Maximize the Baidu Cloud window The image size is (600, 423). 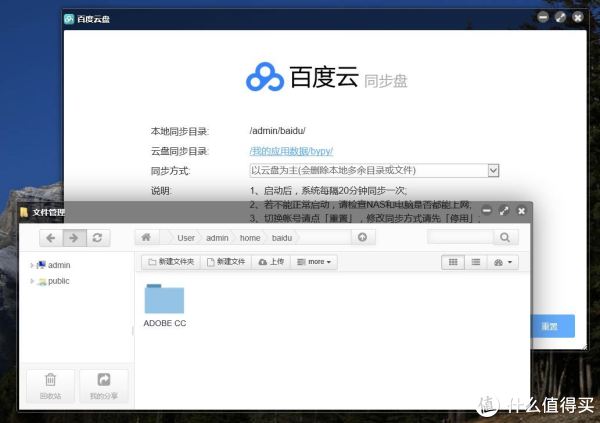[x=560, y=17]
